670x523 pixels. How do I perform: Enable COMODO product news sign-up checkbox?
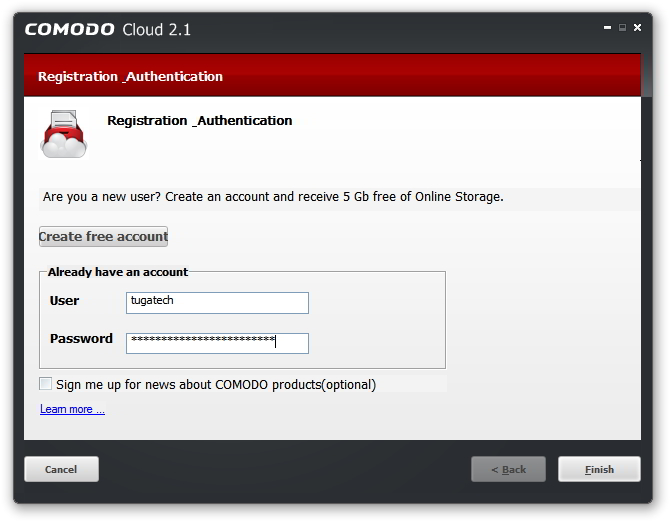pos(45,384)
